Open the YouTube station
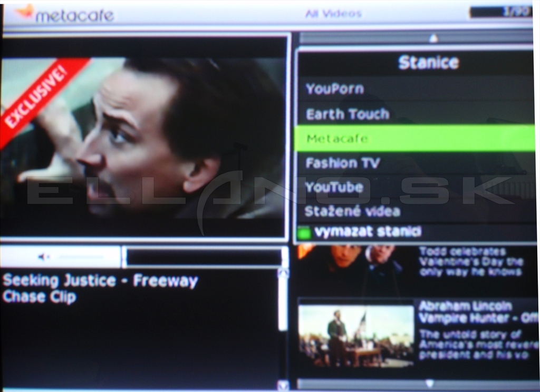 point(416,187)
